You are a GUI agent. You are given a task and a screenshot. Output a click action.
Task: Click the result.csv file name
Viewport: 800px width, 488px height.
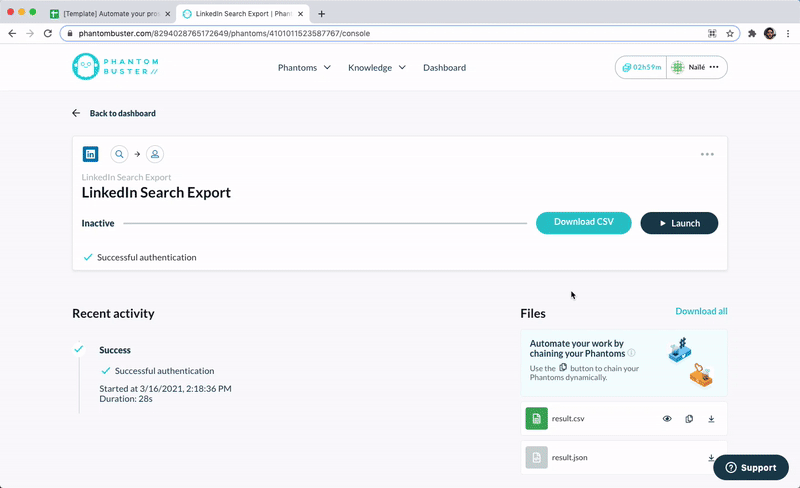[568, 419]
